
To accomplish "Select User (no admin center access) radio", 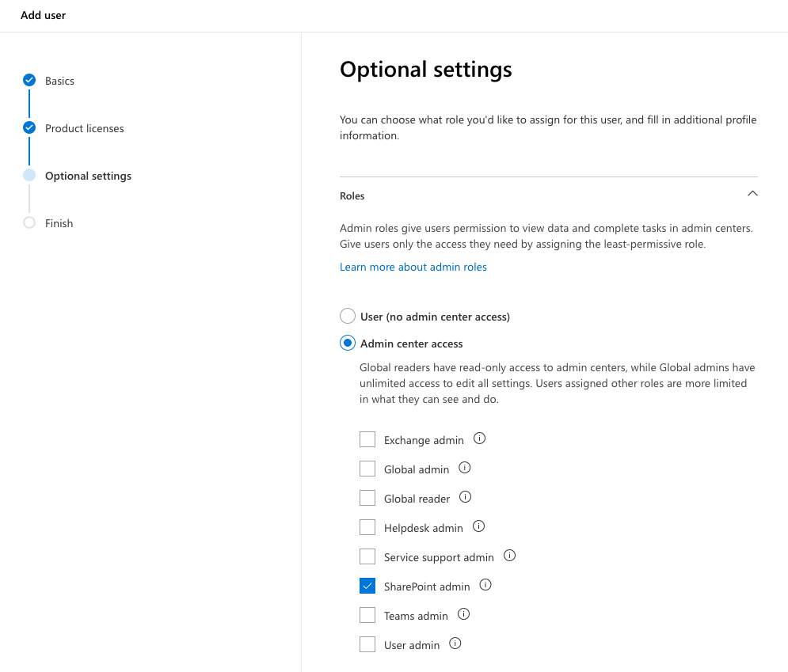I will click(347, 316).
